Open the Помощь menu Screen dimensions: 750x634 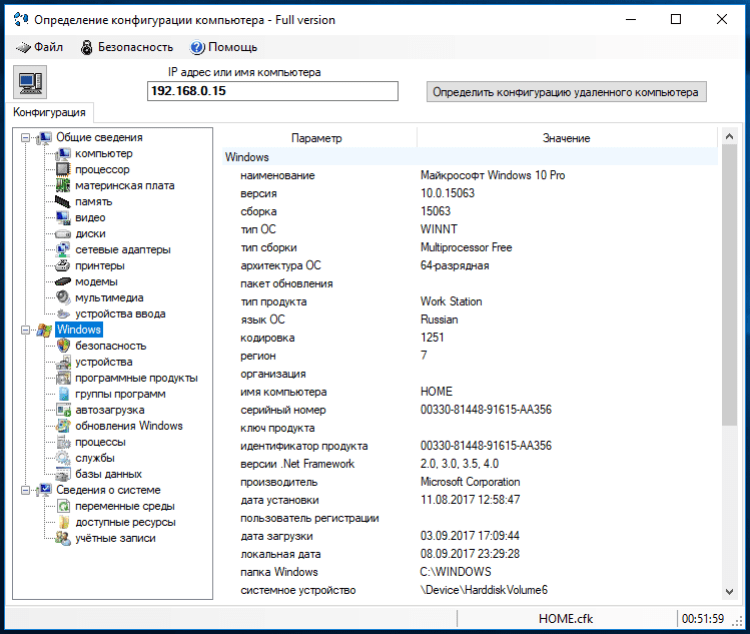point(223,47)
